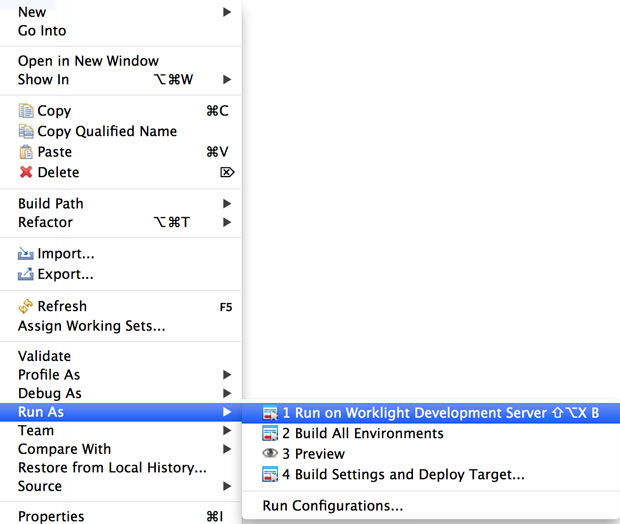The height and width of the screenshot is (524, 620).
Task: Open the Compare With entry
Action: tap(121, 449)
